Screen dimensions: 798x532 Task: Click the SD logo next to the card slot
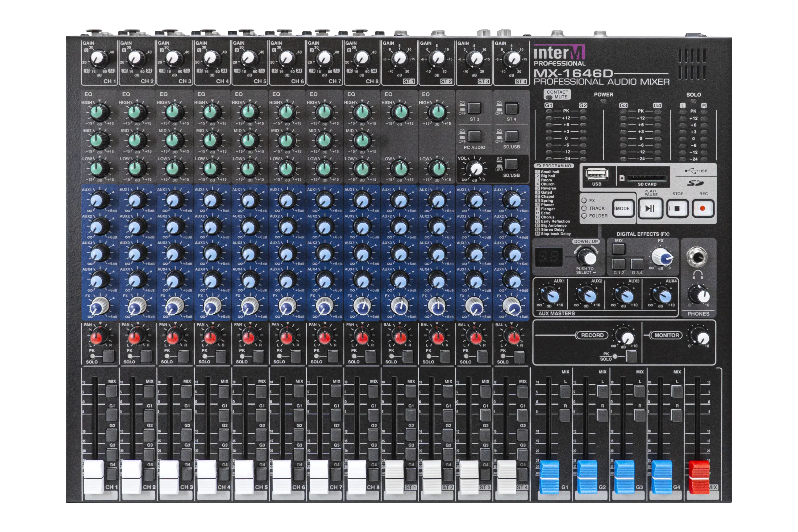tap(695, 183)
